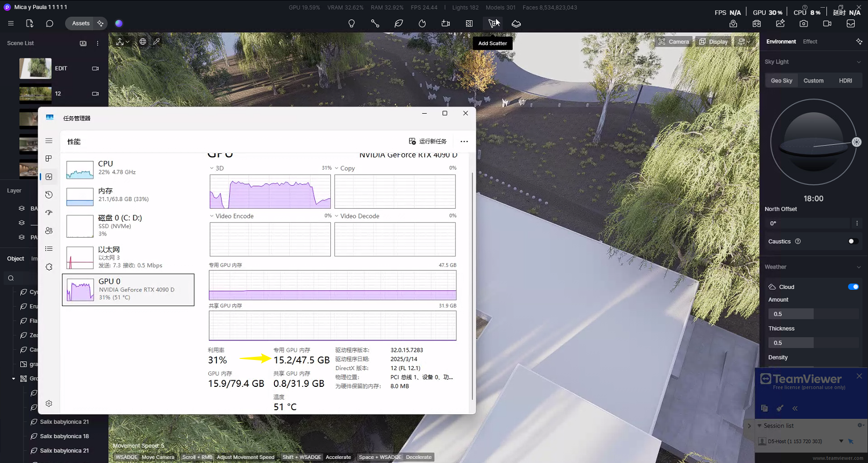Switch to the Effect tab
Image resolution: width=868 pixels, height=463 pixels.
click(810, 42)
